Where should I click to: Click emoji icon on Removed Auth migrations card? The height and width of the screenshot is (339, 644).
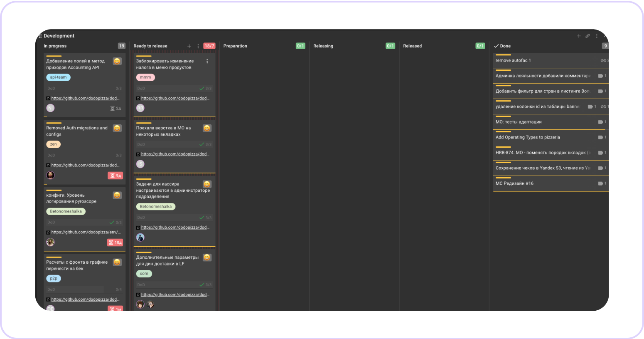click(x=117, y=128)
